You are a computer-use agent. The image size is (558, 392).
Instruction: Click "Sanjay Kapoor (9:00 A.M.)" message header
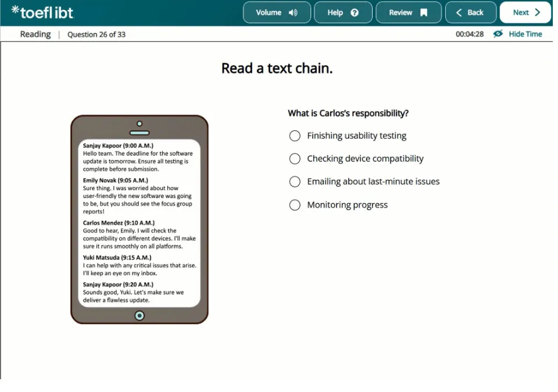click(x=118, y=146)
